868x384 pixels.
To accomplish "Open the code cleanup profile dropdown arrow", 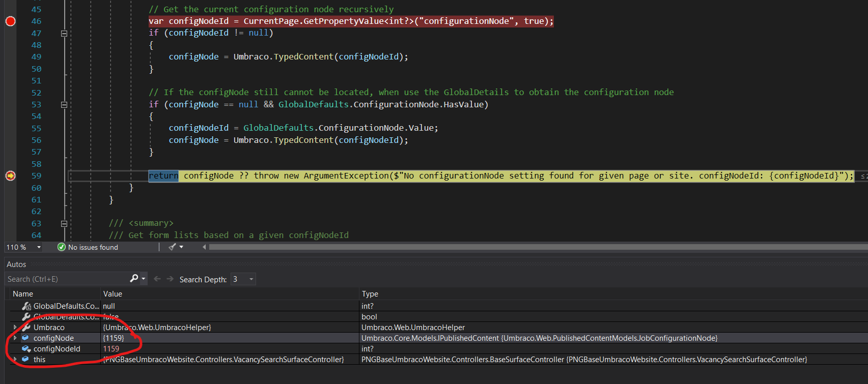I will coord(181,247).
